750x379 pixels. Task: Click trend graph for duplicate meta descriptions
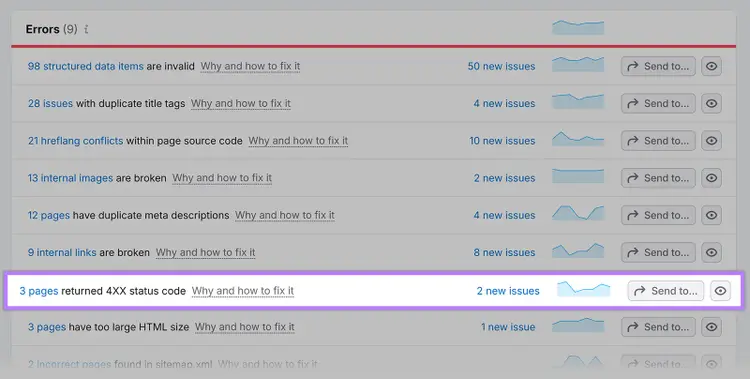578,213
